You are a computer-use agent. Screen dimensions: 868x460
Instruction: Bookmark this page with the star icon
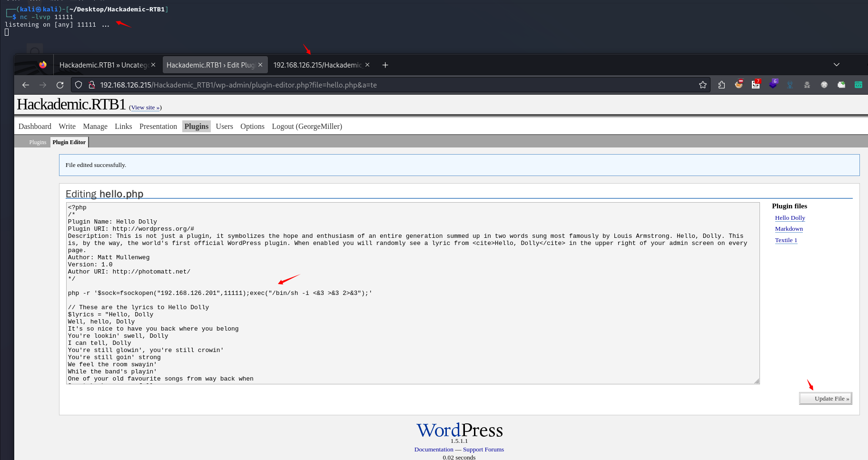tap(702, 85)
